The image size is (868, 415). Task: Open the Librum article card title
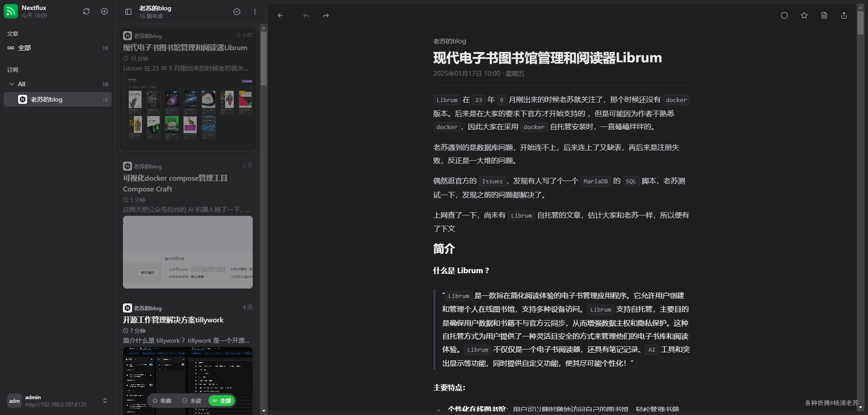click(185, 47)
